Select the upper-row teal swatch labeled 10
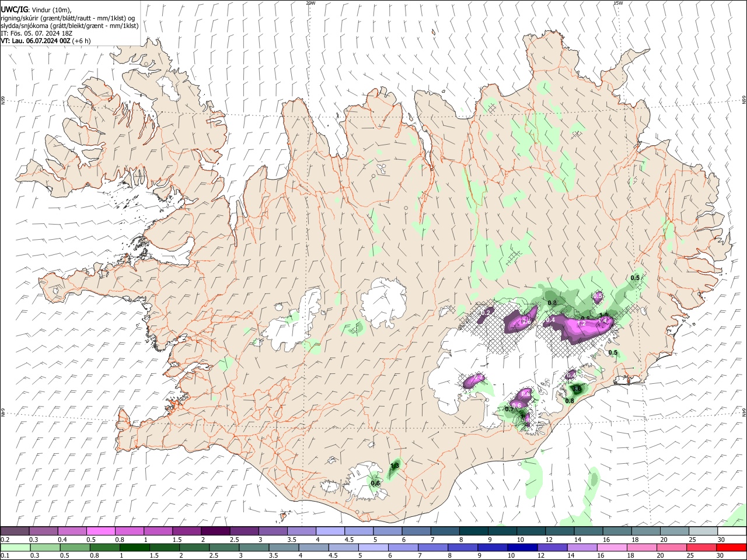Screen dimensions: 747x560 pyautogui.click(x=531, y=531)
